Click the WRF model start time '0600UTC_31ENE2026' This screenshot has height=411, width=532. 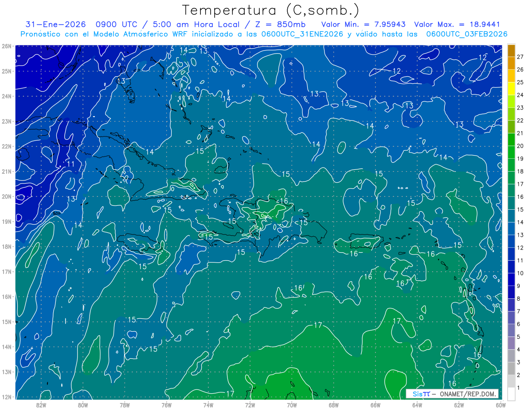click(x=302, y=34)
